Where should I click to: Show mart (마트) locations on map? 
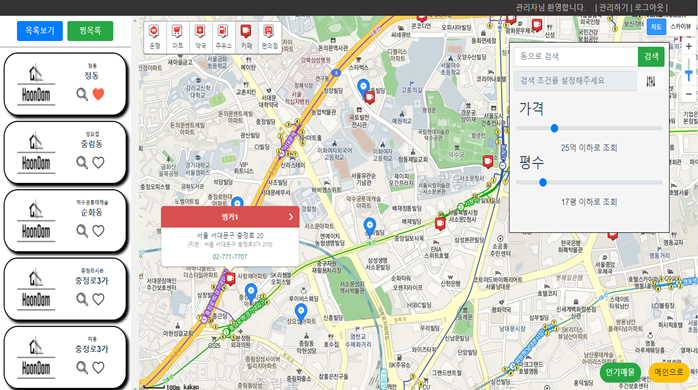(x=177, y=37)
